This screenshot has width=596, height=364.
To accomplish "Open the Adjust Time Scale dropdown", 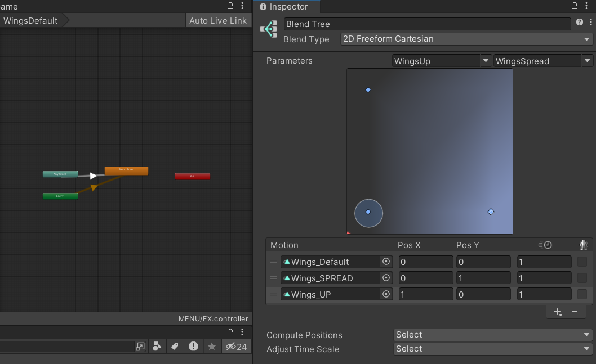I will pyautogui.click(x=493, y=349).
